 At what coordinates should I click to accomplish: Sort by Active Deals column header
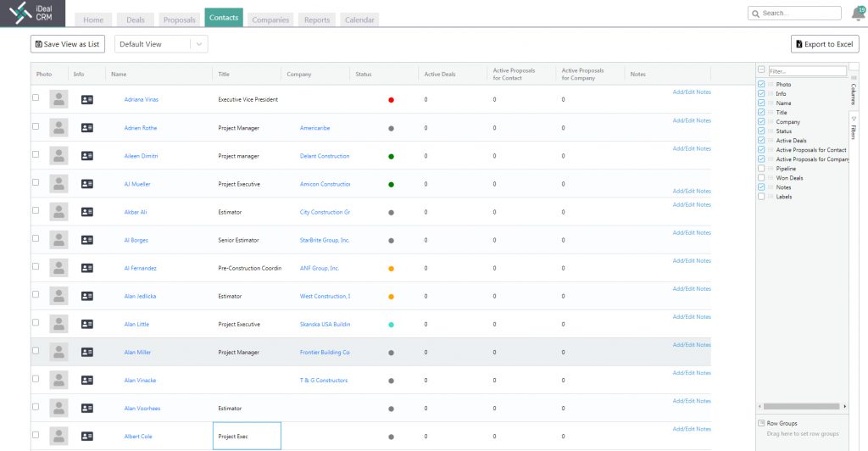click(440, 74)
